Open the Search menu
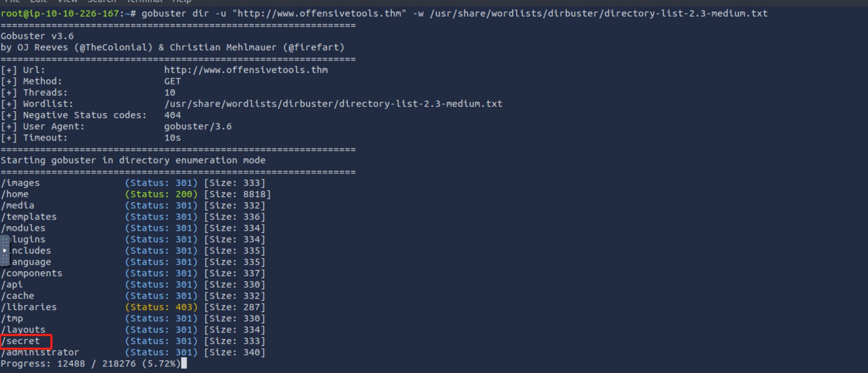 (102, 1)
